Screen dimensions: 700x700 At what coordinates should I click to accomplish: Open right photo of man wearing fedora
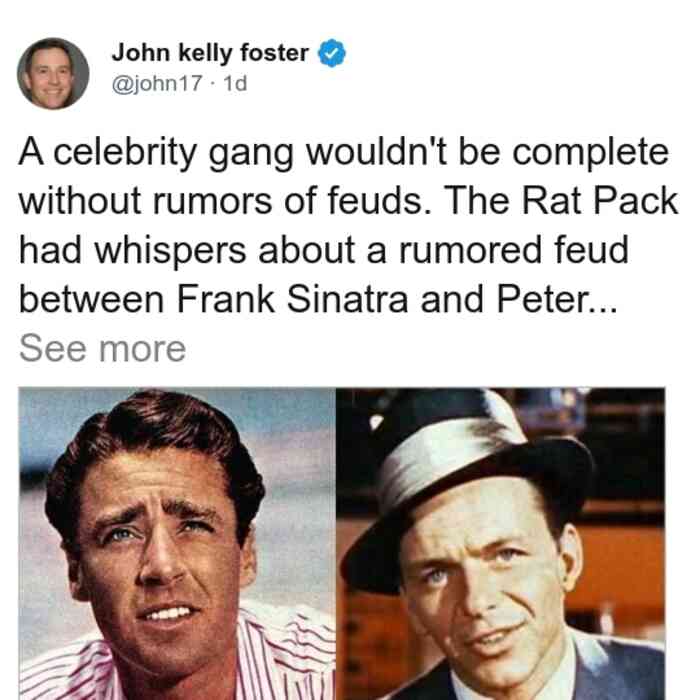click(500, 544)
